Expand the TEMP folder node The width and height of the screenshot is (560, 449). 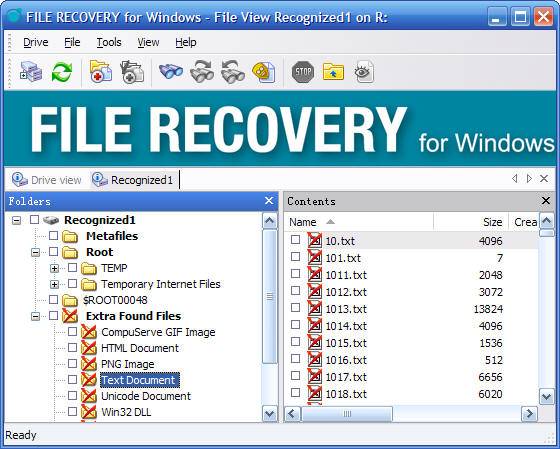pos(54,269)
